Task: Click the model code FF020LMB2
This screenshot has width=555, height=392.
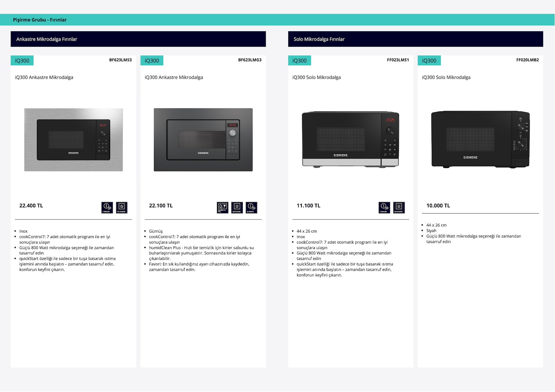Action: point(528,60)
